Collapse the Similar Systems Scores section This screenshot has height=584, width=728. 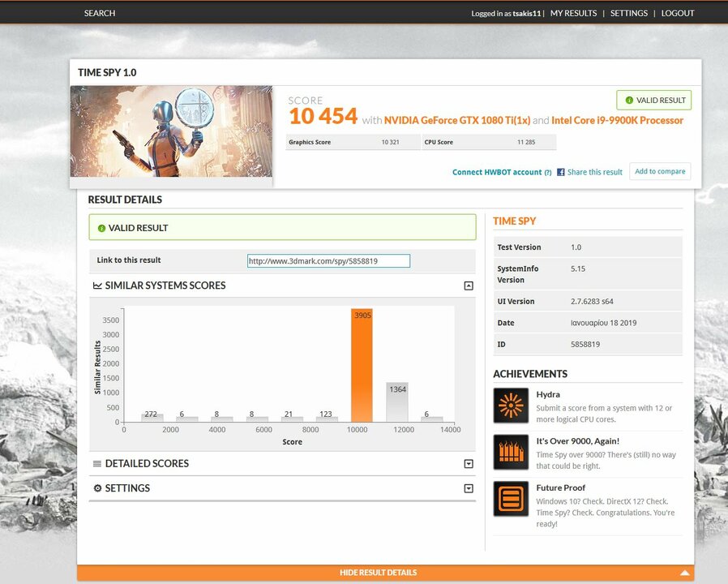tap(469, 286)
